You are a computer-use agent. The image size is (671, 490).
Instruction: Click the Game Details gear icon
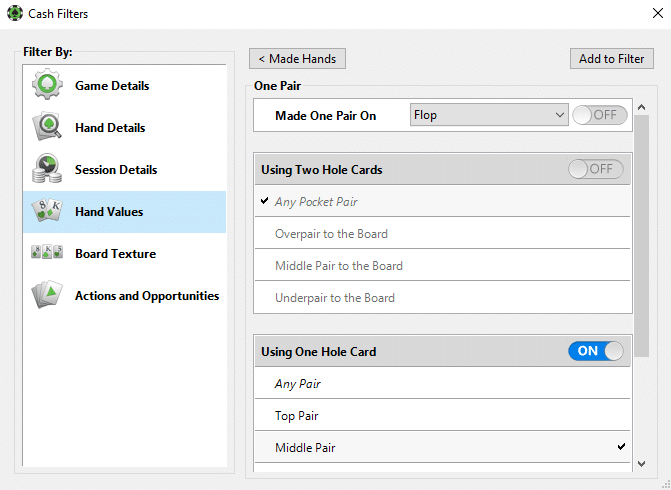(x=47, y=85)
